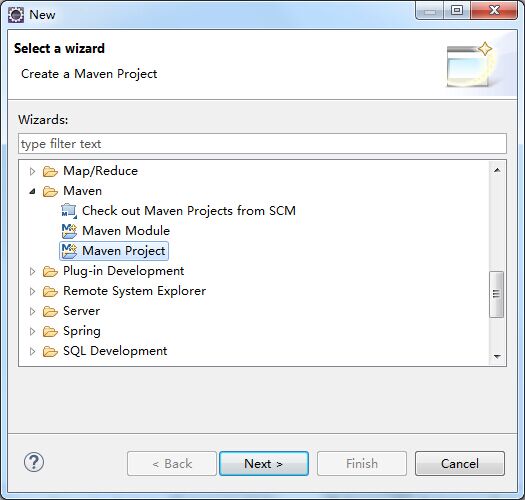The width and height of the screenshot is (525, 500).
Task: Click the Map/Reduce folder icon
Action: [x=50, y=171]
